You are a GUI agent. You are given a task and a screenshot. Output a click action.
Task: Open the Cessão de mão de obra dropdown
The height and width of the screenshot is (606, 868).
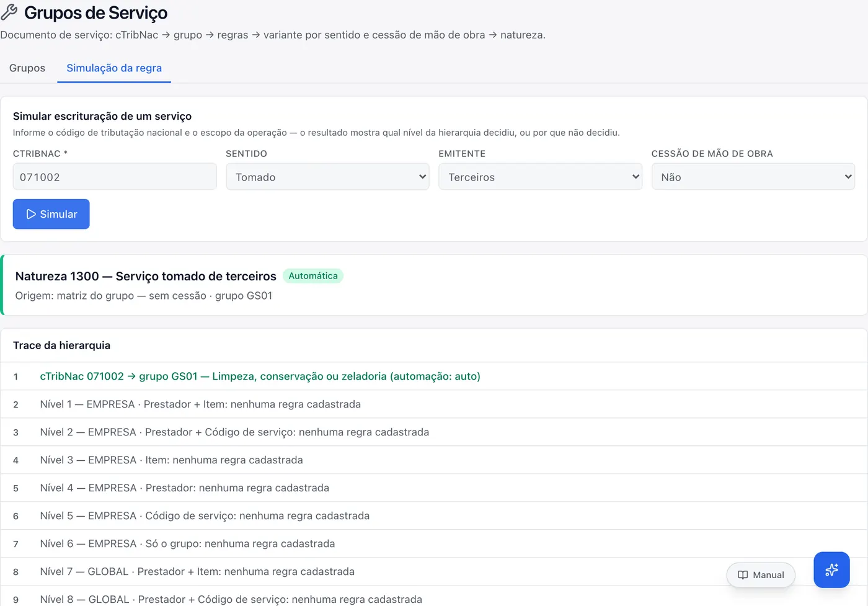(753, 177)
